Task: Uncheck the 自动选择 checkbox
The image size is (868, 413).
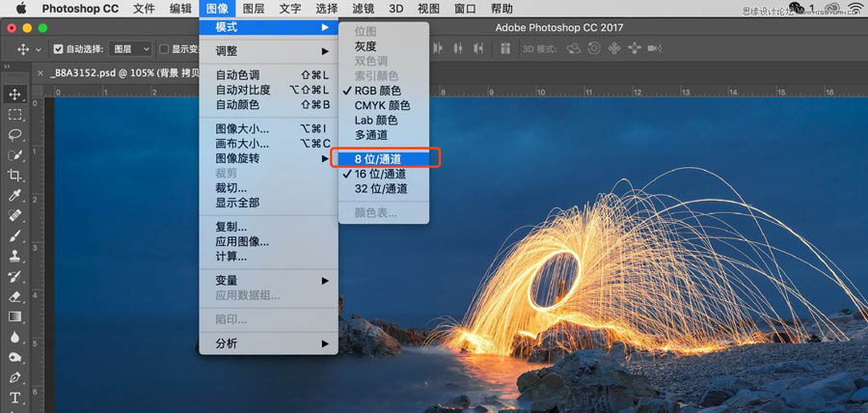Action: (58, 49)
